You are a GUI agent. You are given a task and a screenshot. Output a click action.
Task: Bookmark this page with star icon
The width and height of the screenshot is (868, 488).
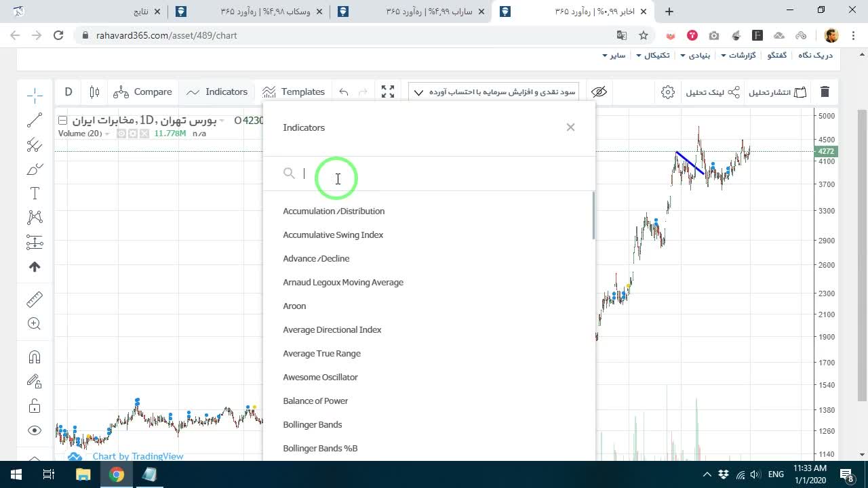pos(644,35)
